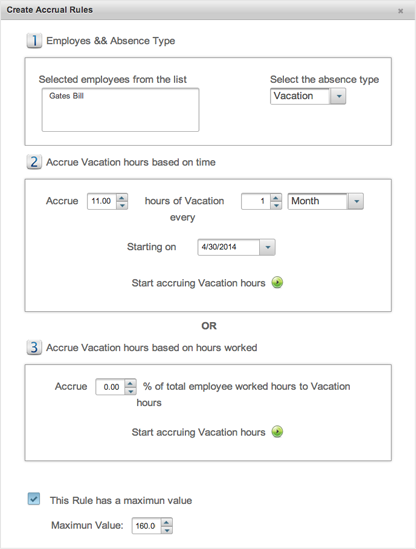
Task: Open the Starting on date picker
Action: pyautogui.click(x=268, y=247)
